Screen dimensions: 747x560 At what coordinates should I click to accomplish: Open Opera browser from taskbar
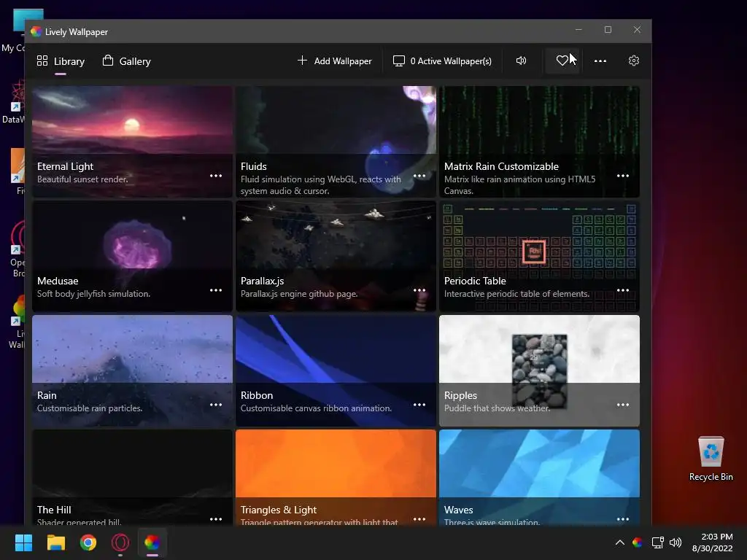tap(120, 542)
